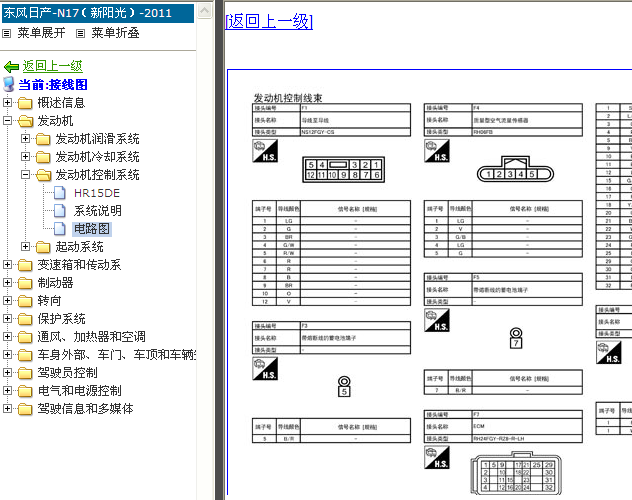The width and height of the screenshot is (632, 500).
Task: Click the 发动机控制系统 folder icon
Action: coord(43,175)
